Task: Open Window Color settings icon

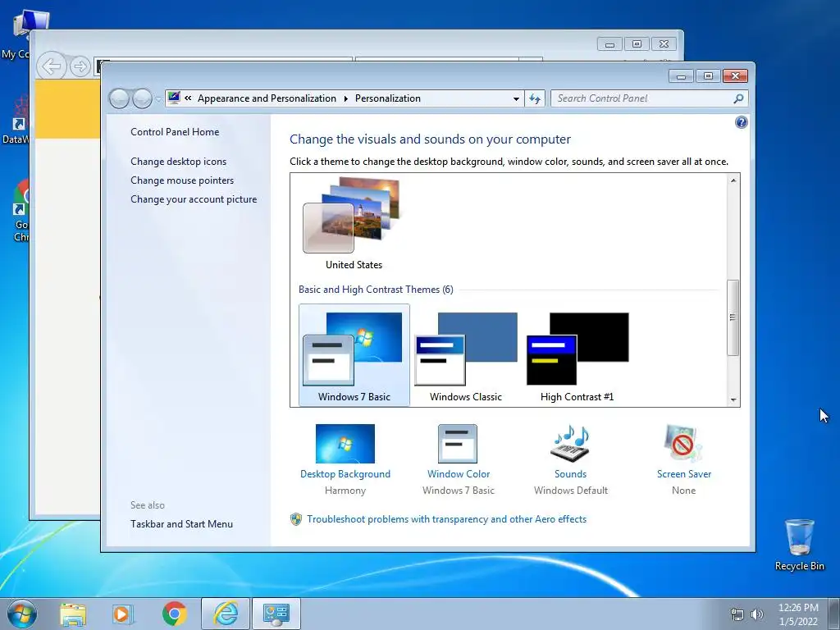Action: pos(458,444)
